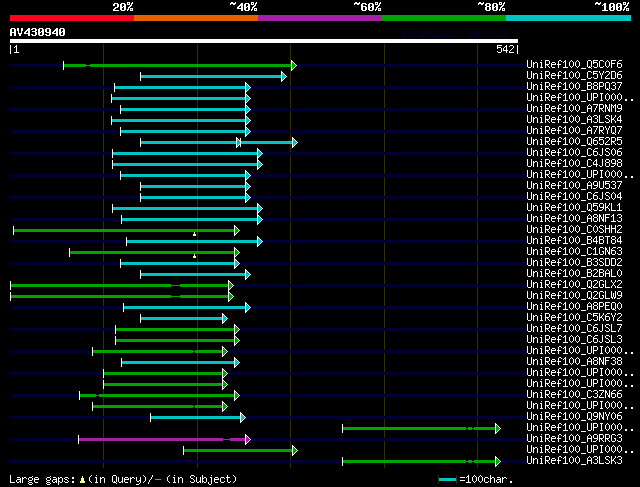Screen dimensions: 640x487
Task: Click the red 20% segment of the color scale
Action: (x=72, y=18)
